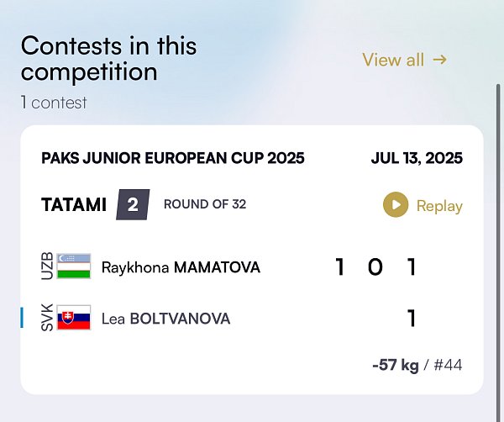The height and width of the screenshot is (422, 504).
Task: Click the -57 kg weight category
Action: [x=396, y=366]
